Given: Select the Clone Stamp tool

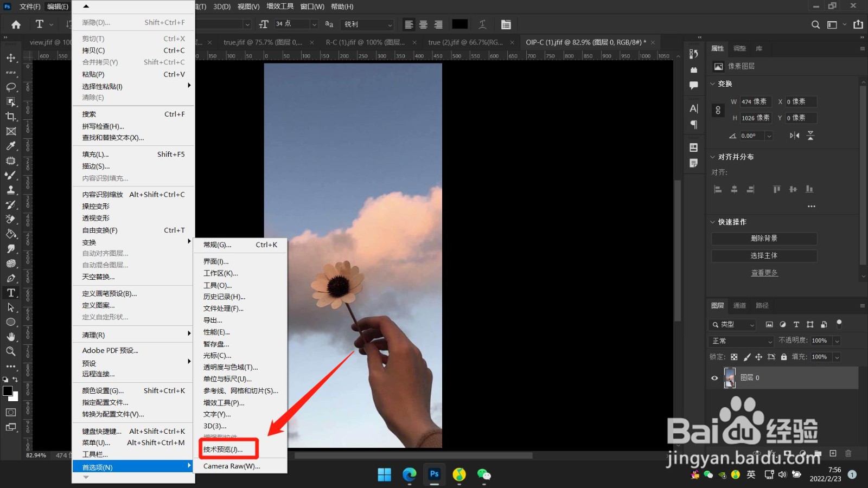Looking at the screenshot, I should pos(11,190).
